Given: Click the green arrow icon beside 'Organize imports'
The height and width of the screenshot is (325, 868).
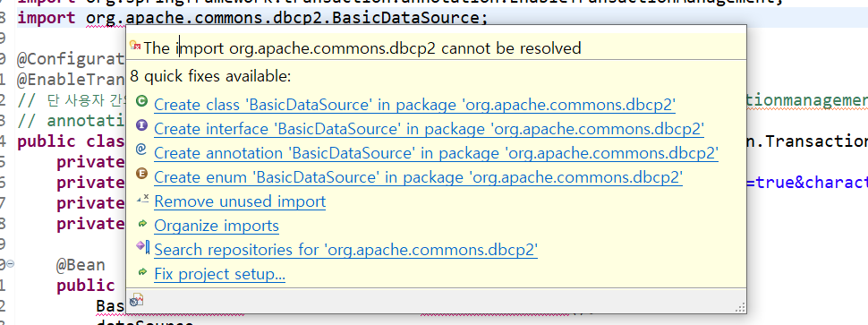Looking at the screenshot, I should tap(142, 224).
